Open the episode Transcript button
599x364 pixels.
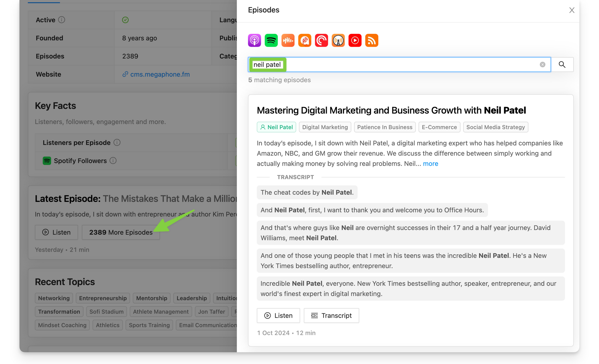point(331,316)
